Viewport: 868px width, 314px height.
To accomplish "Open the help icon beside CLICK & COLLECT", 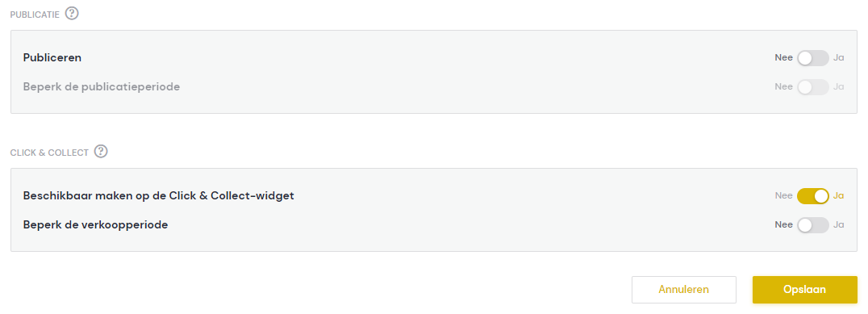I will tap(101, 151).
